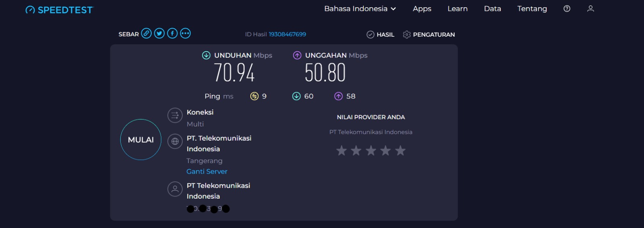Switch to the HASIL tab

(x=380, y=35)
